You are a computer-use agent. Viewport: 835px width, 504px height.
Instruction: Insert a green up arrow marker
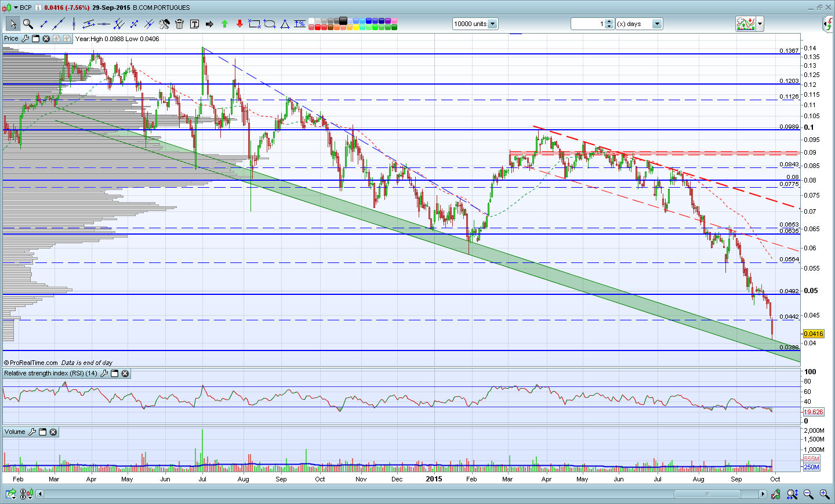click(x=224, y=24)
